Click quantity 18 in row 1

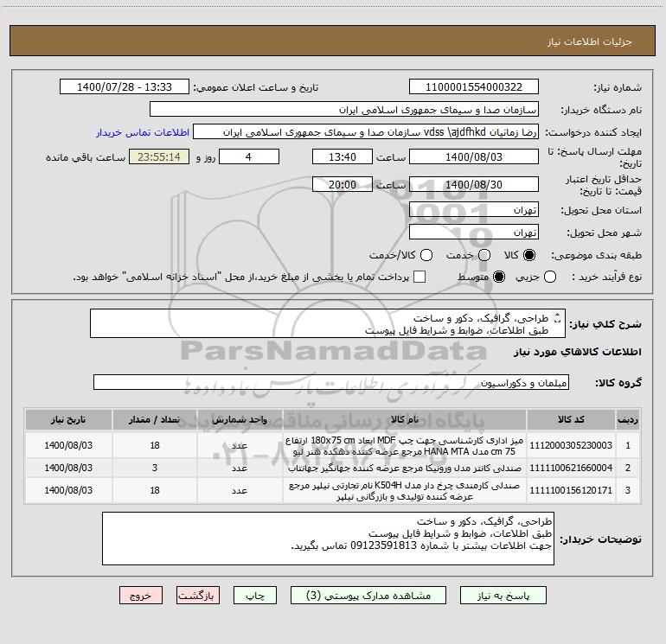tap(154, 445)
